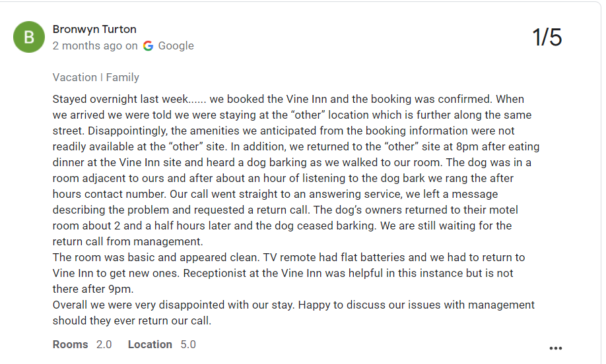Click the Rooms rating label
Viewport: 606px width, 364px height.
click(70, 344)
